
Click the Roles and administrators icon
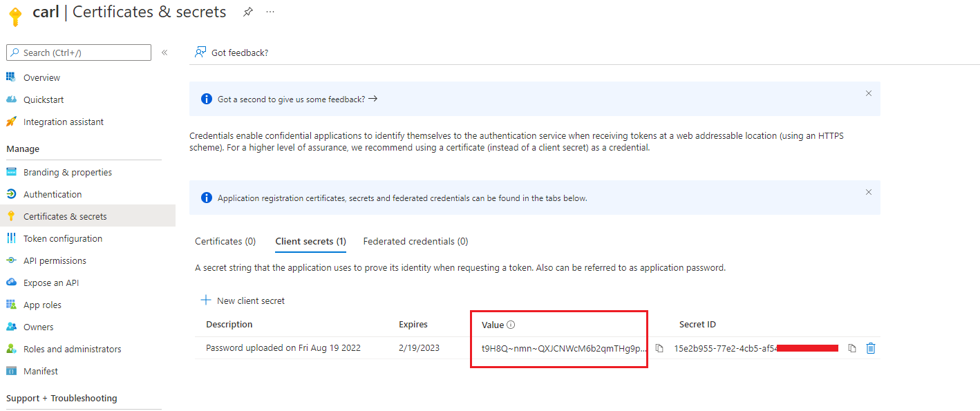click(11, 349)
